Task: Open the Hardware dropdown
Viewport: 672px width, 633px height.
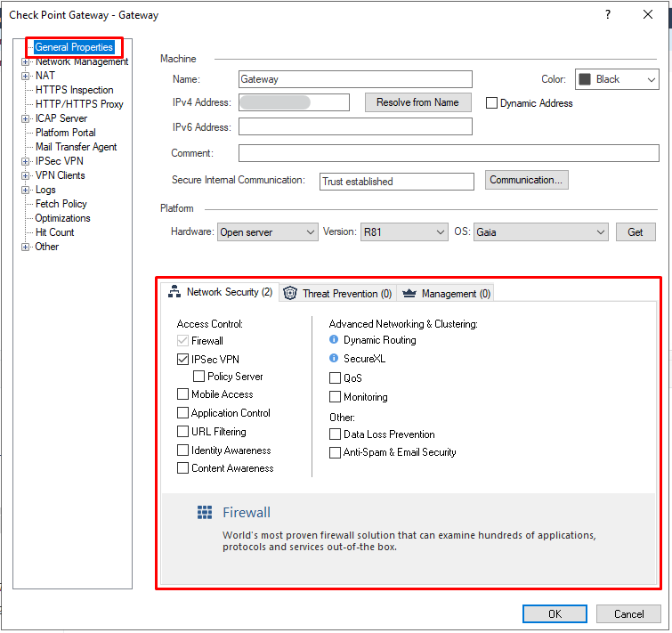Action: tap(267, 232)
